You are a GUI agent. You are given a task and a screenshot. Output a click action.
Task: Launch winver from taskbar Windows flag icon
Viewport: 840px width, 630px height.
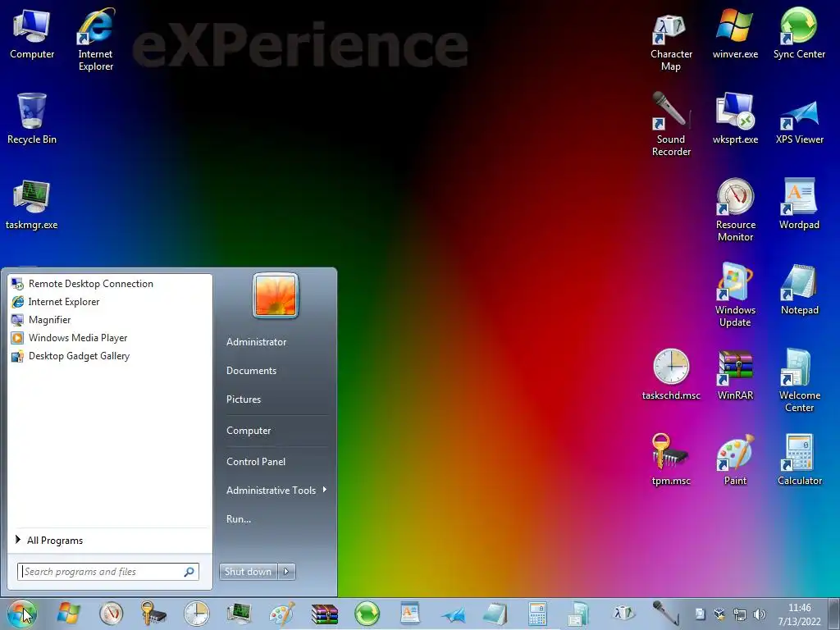pos(69,614)
